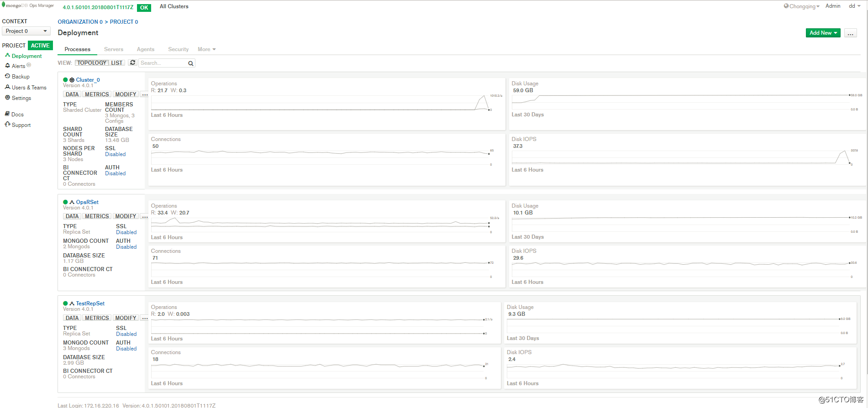The height and width of the screenshot is (408, 868).
Task: Open the ellipsis menu for Cluster_0
Action: [144, 94]
